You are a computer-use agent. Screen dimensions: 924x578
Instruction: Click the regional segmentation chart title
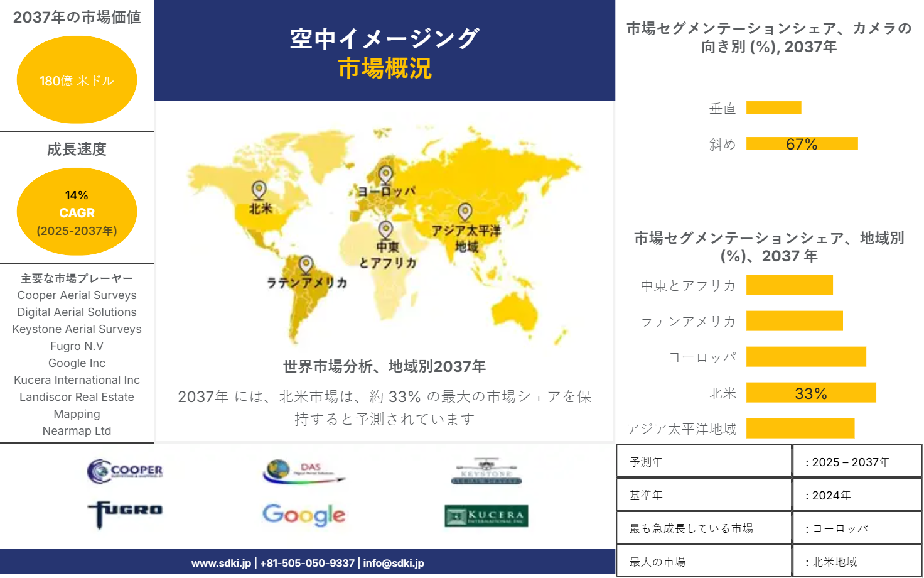point(769,247)
